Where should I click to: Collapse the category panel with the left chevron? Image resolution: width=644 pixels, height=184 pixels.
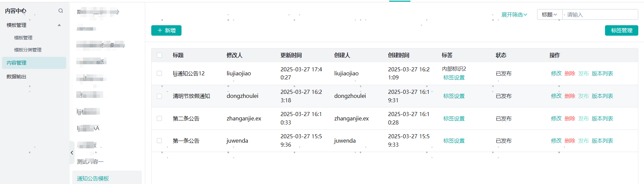(72, 153)
